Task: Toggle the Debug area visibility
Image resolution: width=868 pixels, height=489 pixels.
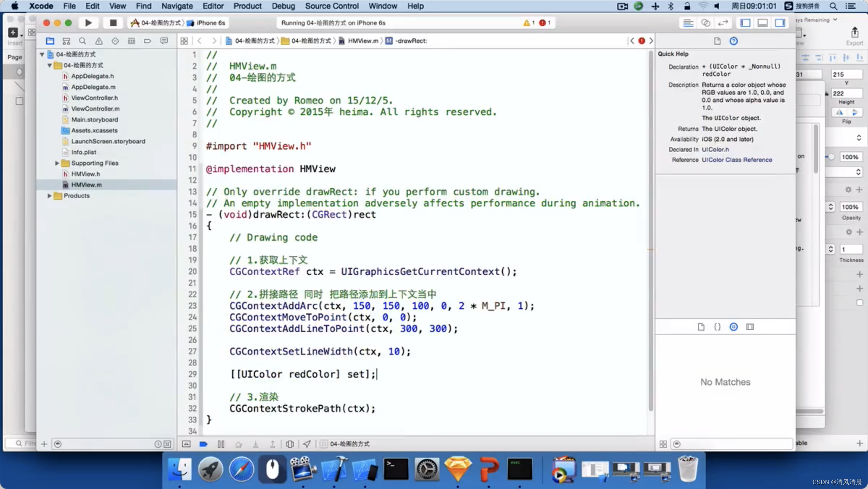Action: click(x=762, y=23)
